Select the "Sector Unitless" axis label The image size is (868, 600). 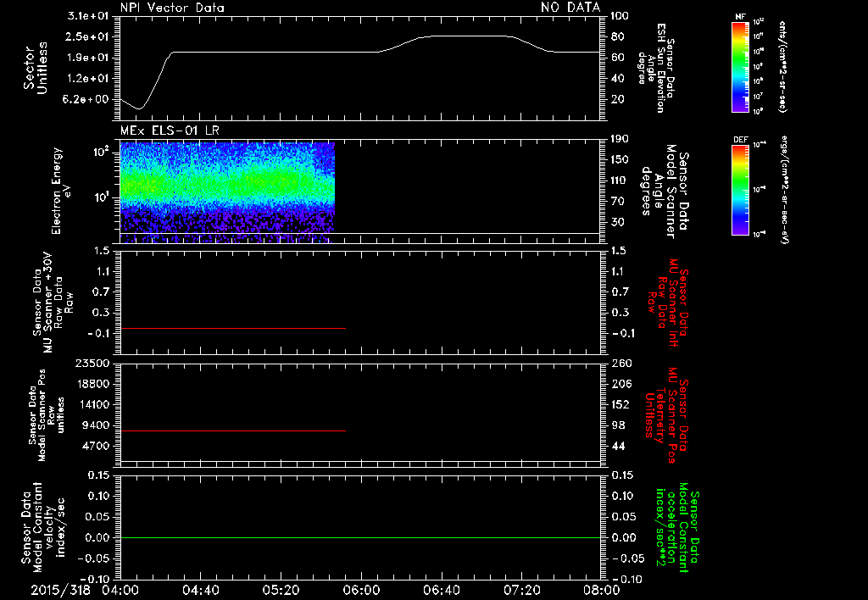point(36,68)
